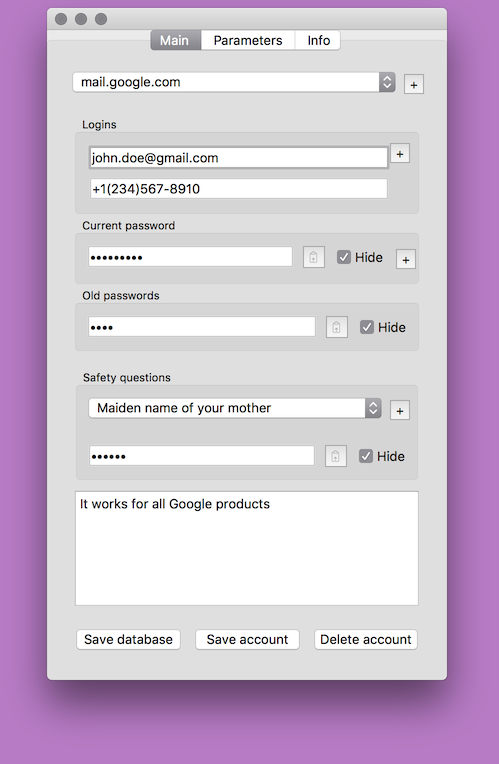Click the icon button beside the current password field
Screen dimensions: 499x764
(314, 257)
